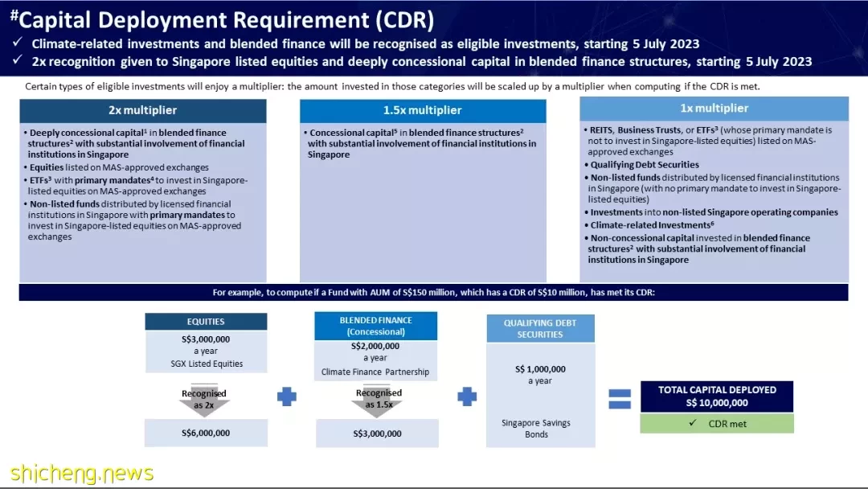Screen dimensions: 868x489
Task: Click 'Deeply concessional capital' bullet in 2x column
Action: [x=134, y=143]
